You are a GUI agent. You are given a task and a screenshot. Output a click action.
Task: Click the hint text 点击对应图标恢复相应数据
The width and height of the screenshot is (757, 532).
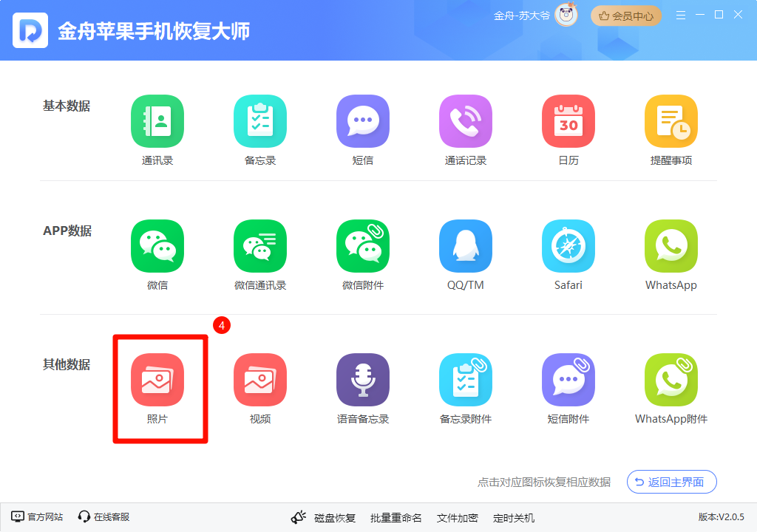click(544, 482)
